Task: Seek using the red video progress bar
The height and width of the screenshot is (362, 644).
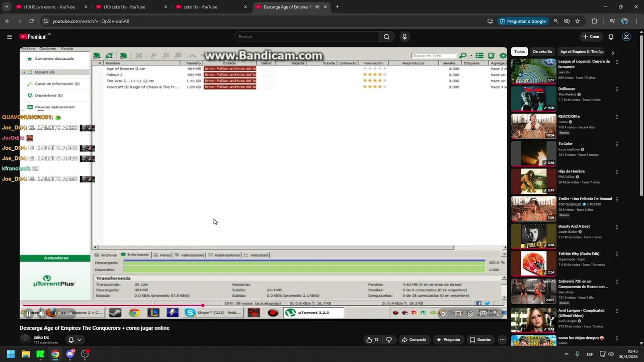Action: pos(113,305)
